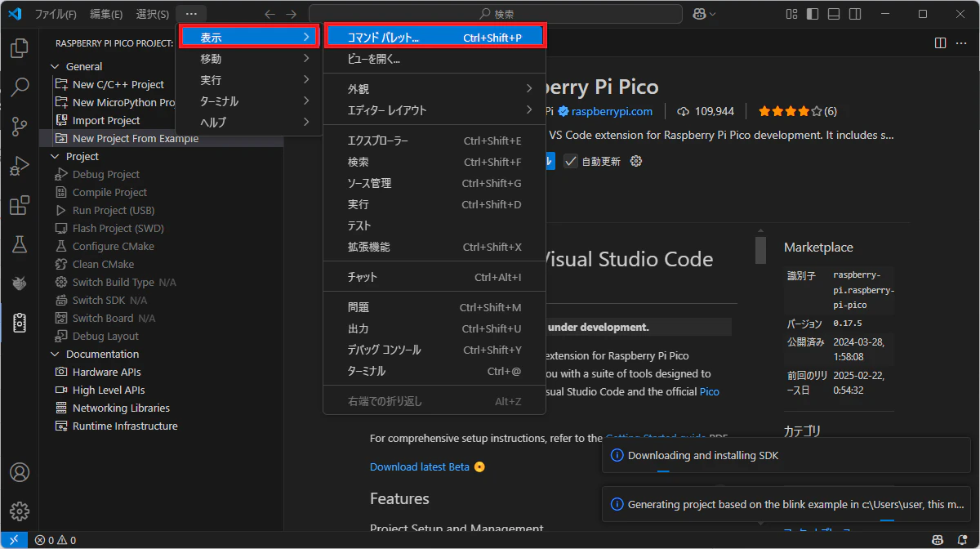Choose チャット menu item
980x549 pixels.
(434, 277)
